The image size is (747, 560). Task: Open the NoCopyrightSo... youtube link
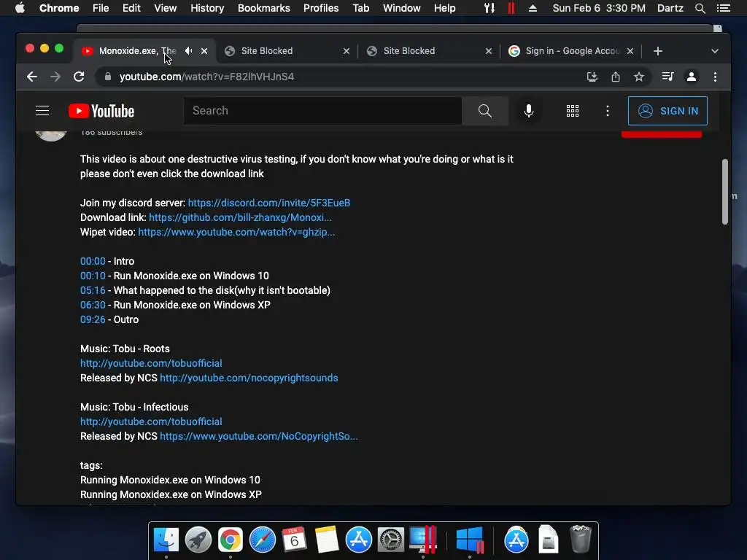(259, 437)
